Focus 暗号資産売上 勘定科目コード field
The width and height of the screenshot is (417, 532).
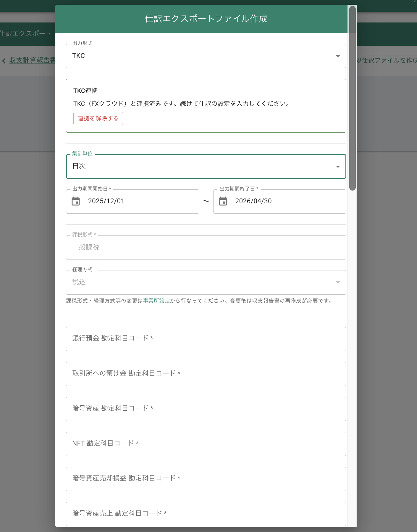pos(206,514)
